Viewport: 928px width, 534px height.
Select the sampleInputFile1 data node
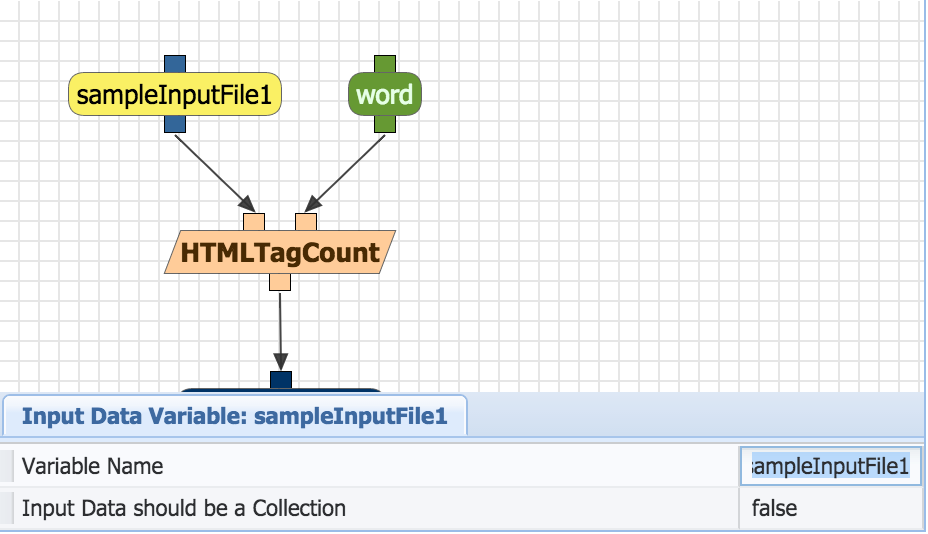tap(175, 95)
